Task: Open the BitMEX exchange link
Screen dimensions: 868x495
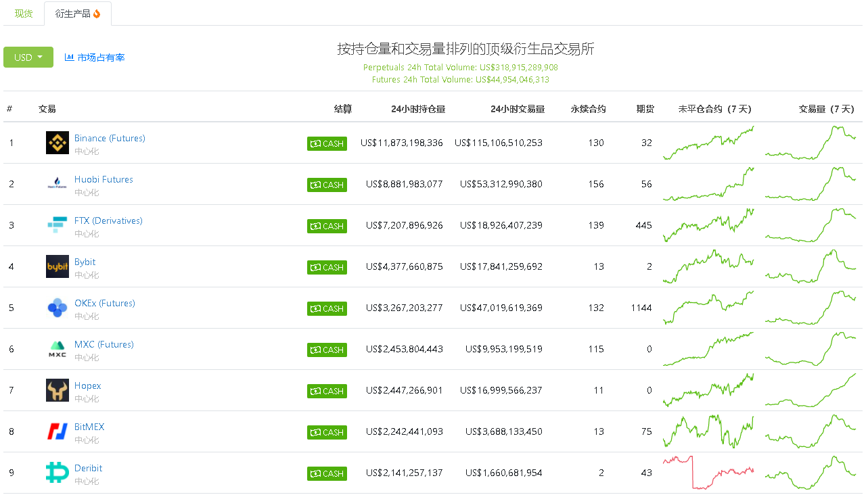Action: tap(89, 427)
